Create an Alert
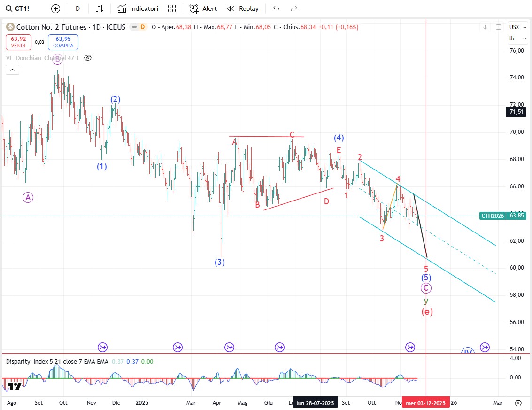Screen dimensions: 532x410 coord(203,8)
